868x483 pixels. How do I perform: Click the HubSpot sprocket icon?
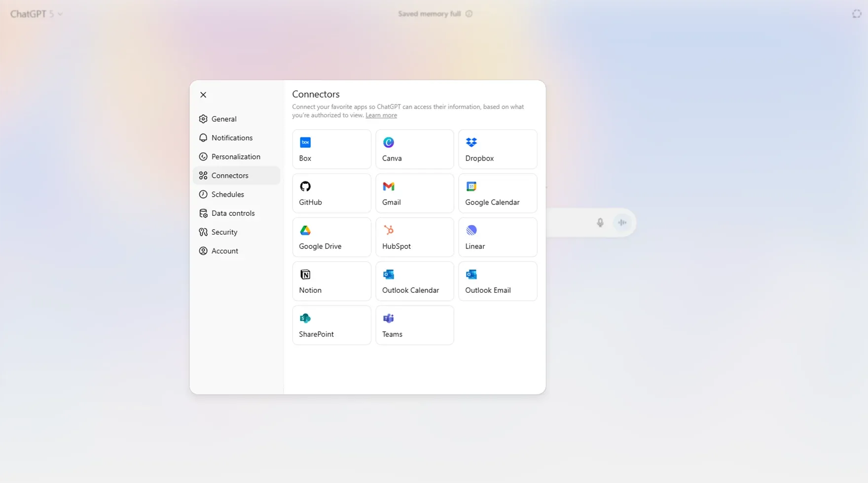coord(389,230)
